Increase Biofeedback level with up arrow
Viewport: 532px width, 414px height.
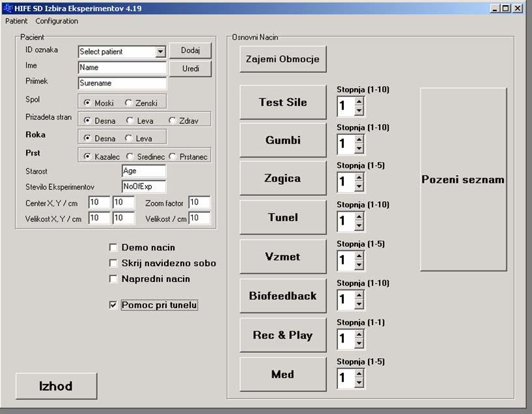[x=359, y=295]
